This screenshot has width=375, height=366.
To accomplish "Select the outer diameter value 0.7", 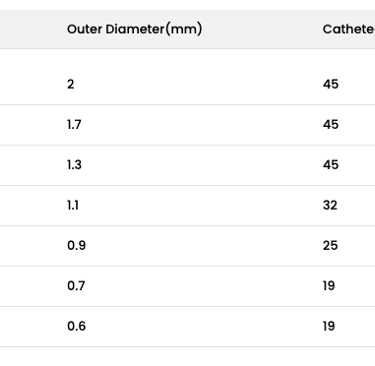I will click(76, 286).
